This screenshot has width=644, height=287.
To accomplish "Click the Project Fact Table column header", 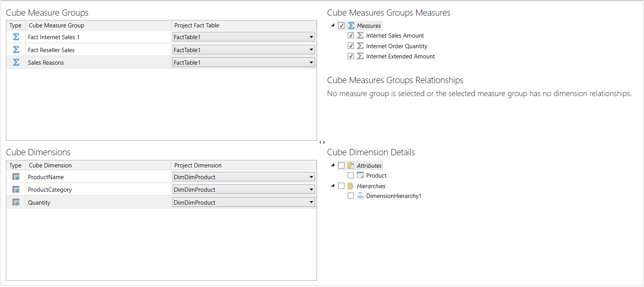I will [197, 25].
